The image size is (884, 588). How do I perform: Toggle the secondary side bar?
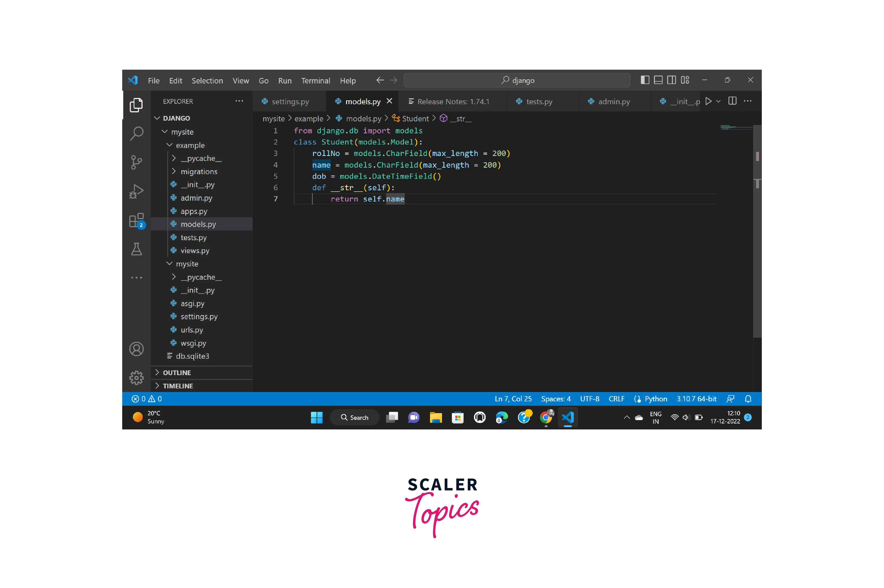click(672, 80)
